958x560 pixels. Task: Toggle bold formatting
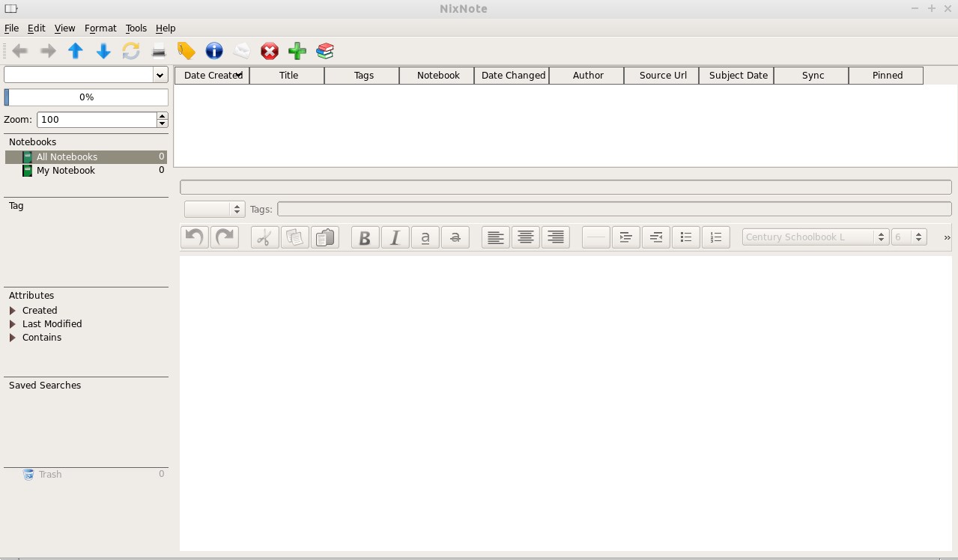(365, 237)
